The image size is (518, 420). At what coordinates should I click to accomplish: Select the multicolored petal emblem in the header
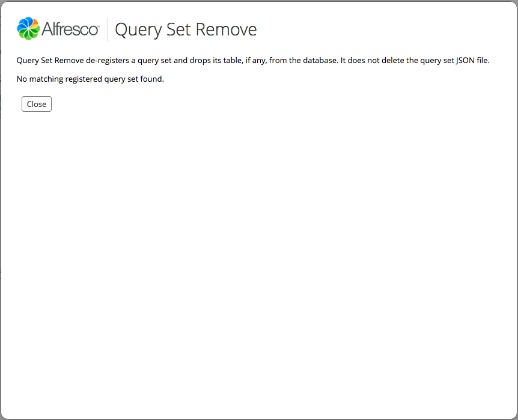pyautogui.click(x=28, y=28)
